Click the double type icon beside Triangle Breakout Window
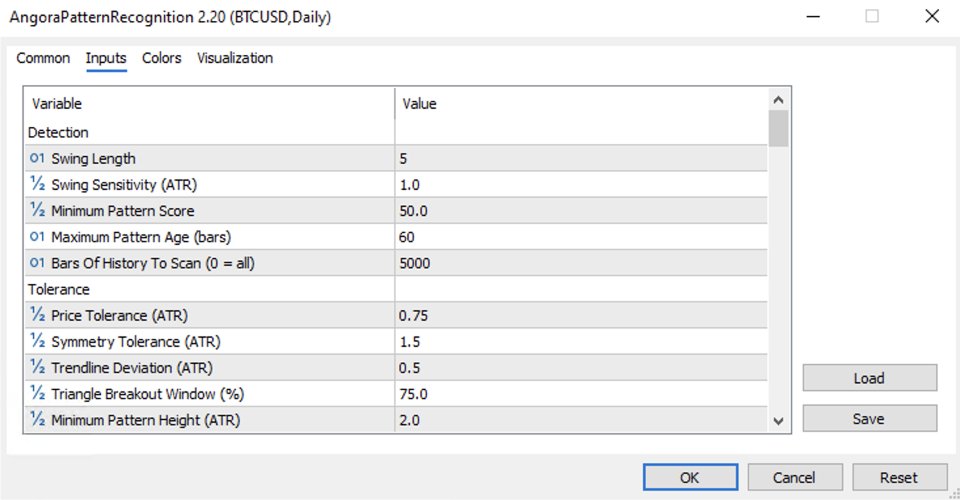 37,394
